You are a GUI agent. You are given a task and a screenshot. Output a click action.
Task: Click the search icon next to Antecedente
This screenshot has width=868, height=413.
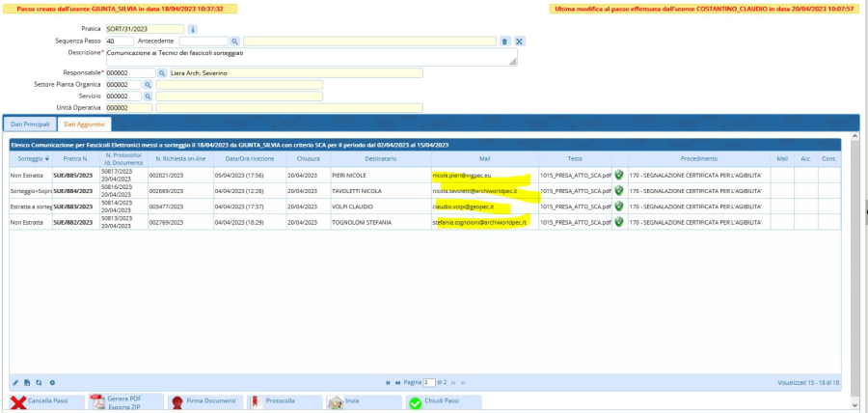(x=235, y=42)
